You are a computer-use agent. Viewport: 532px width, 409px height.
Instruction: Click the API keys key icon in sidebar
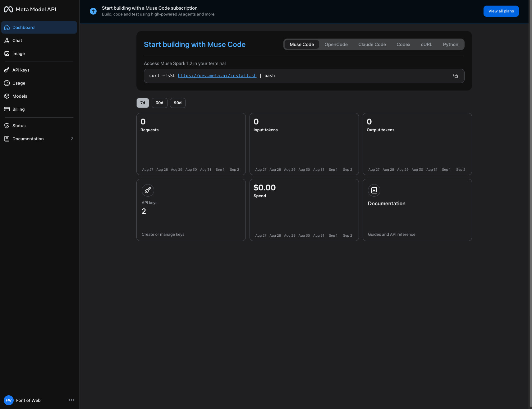click(x=7, y=70)
